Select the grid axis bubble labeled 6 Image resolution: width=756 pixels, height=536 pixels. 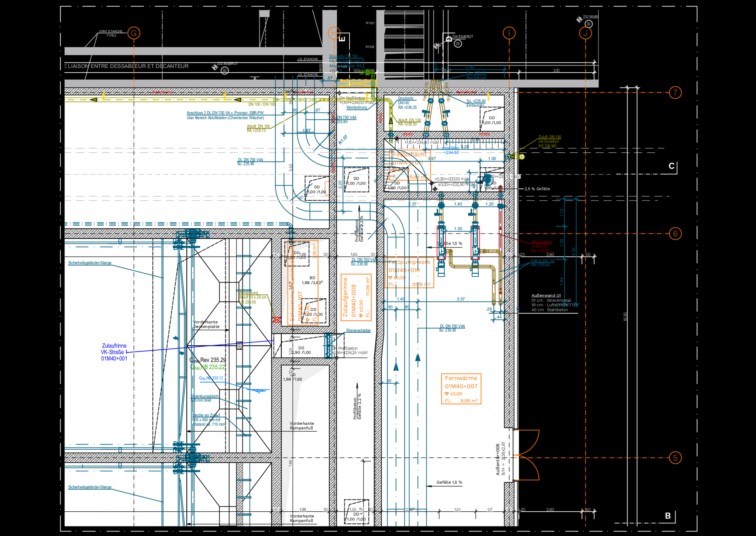tap(675, 234)
